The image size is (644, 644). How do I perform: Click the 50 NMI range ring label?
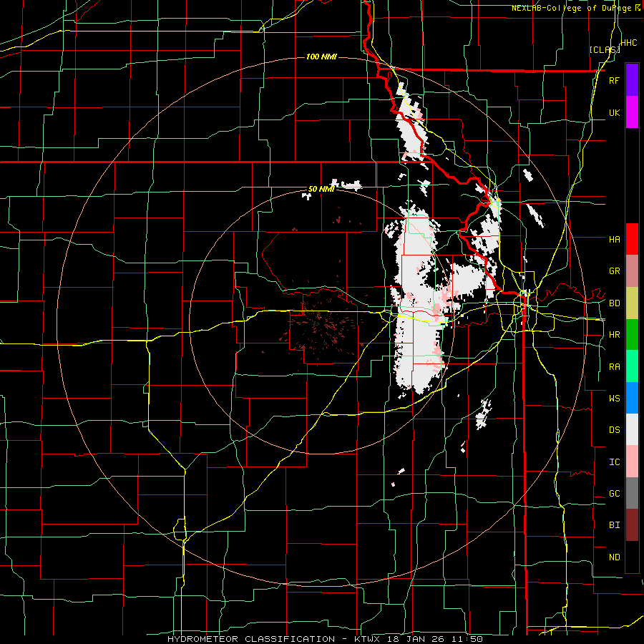pos(321,189)
